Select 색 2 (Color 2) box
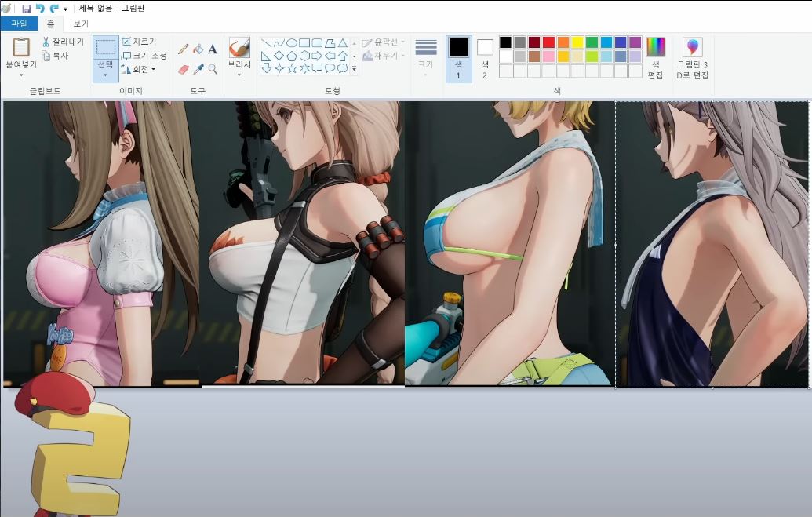812x517 pixels. pos(485,58)
